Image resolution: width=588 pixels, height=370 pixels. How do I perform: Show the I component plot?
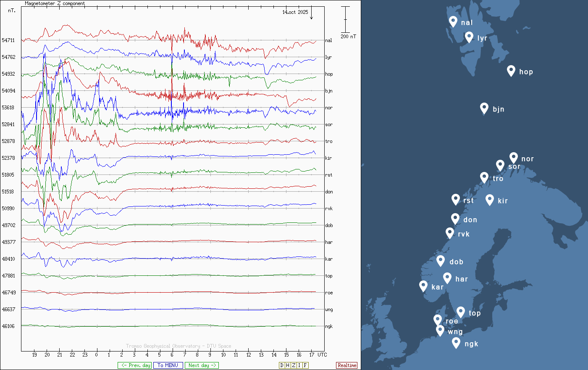click(299, 365)
